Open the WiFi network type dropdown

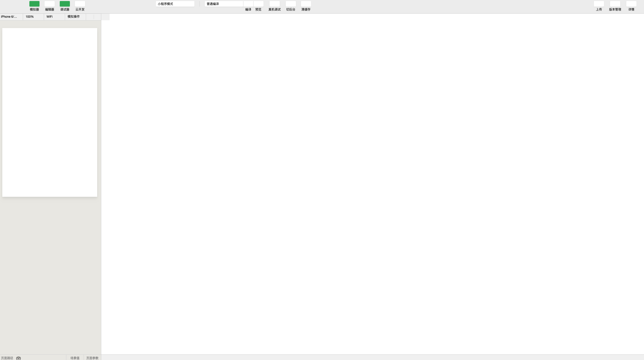click(54, 17)
